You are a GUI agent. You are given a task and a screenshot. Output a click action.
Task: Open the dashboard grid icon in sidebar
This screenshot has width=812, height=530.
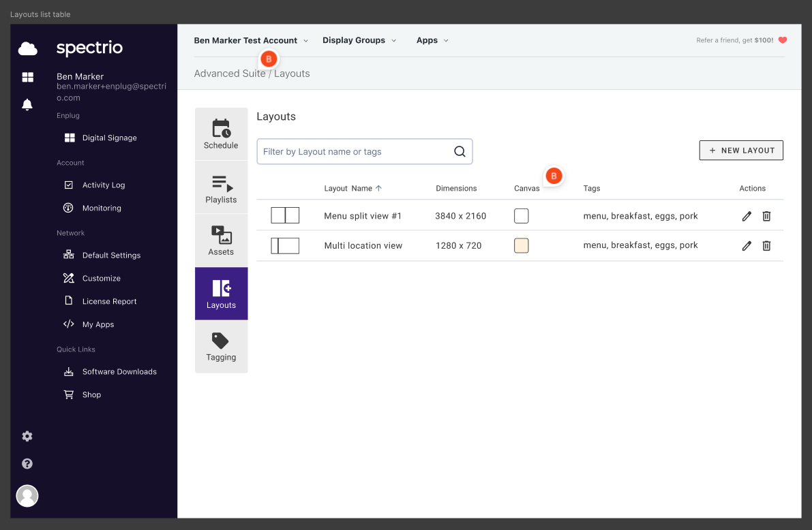pos(27,78)
